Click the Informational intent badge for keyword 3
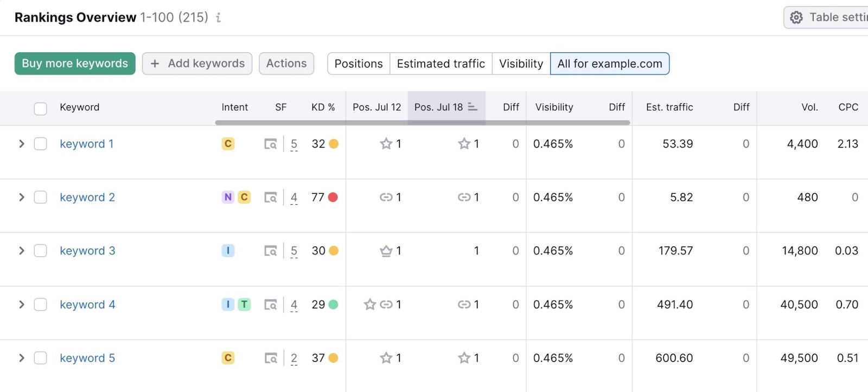This screenshot has height=392, width=868. pyautogui.click(x=228, y=251)
